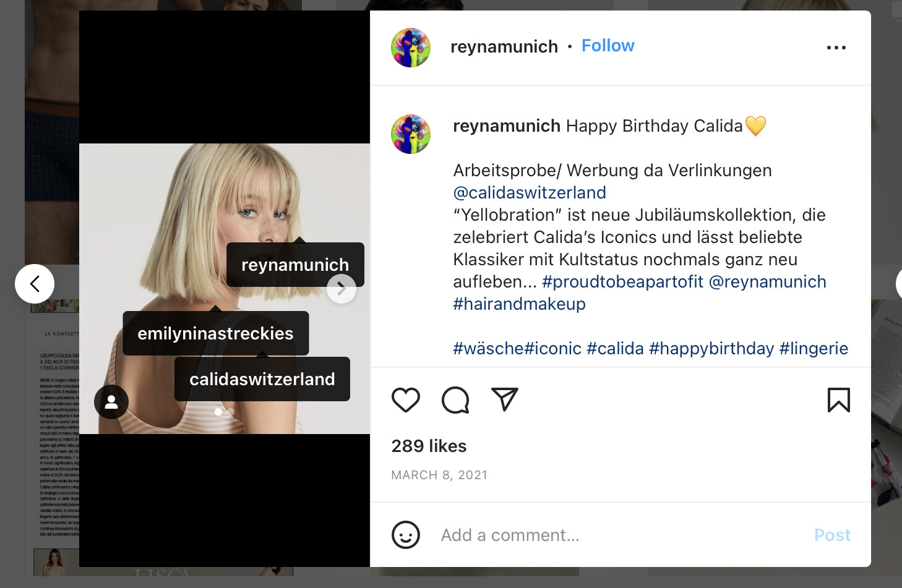
Task: Share the post with the paper plane icon
Action: [504, 399]
